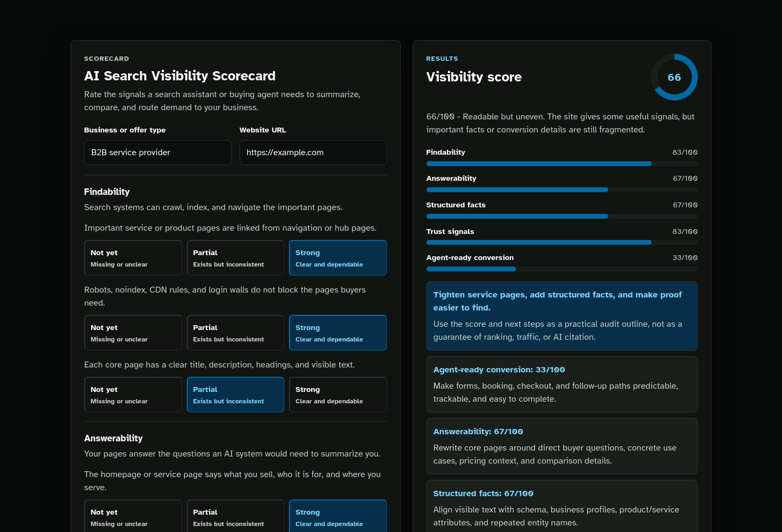
Task: Open the 'Answerability: 67/100' recommendation card
Action: [x=562, y=446]
